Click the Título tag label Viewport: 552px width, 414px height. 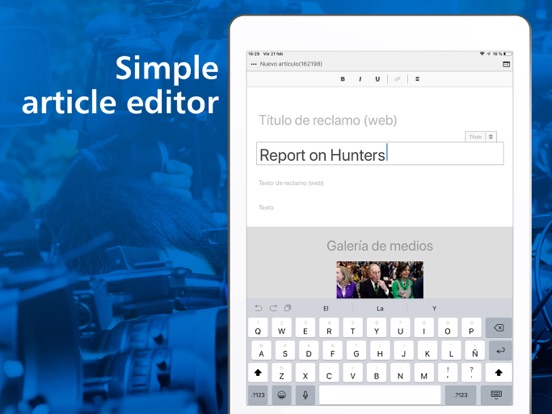pos(475,137)
